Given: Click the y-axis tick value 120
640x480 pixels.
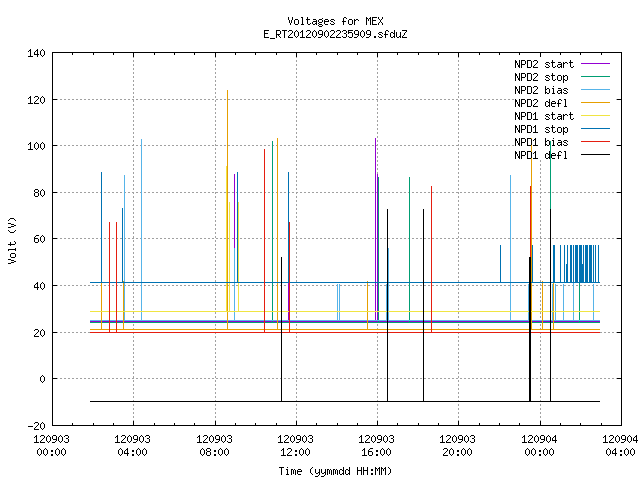Looking at the screenshot, I should click(x=36, y=100).
